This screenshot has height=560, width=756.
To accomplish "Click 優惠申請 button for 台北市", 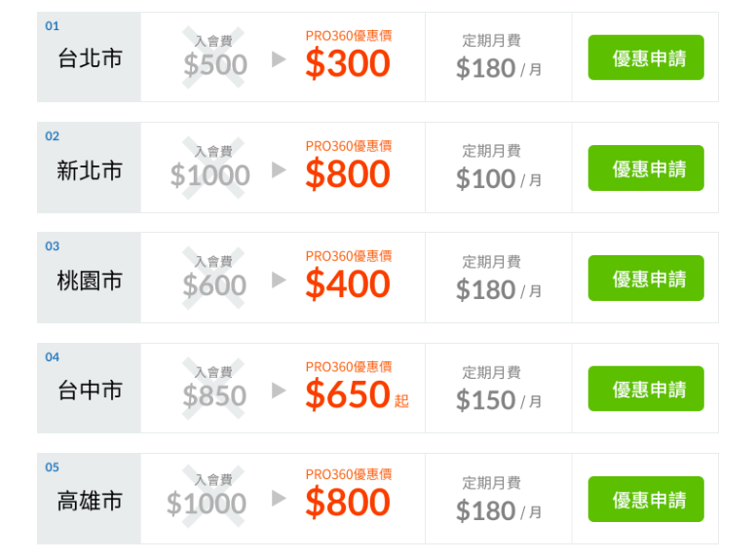I will pyautogui.click(x=645, y=57).
